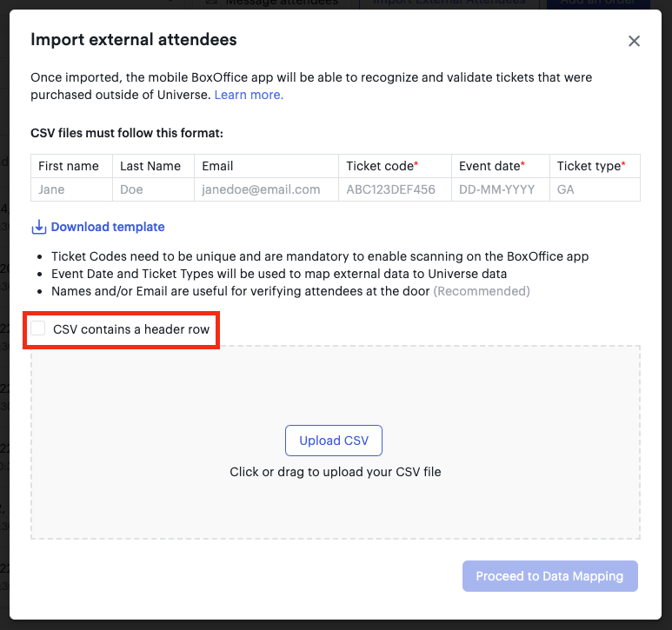Select the Ticket code column header
This screenshot has width=672, height=630.
pos(396,166)
